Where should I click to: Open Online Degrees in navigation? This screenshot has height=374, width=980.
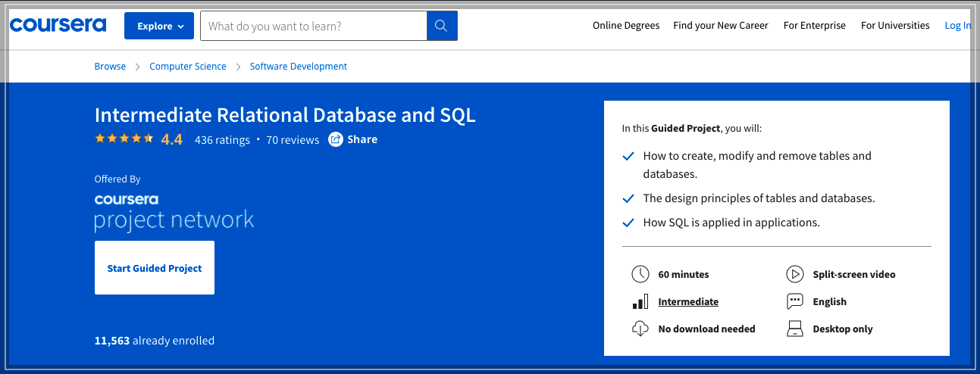click(626, 26)
